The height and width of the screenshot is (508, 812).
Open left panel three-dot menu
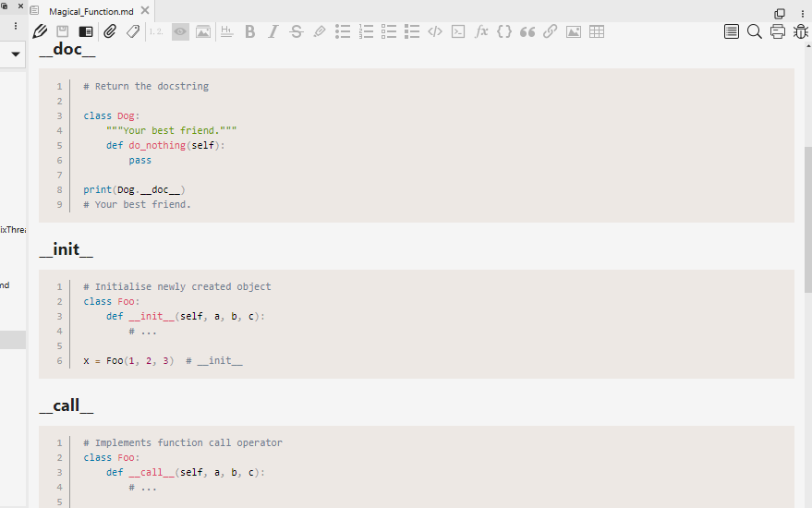(16, 26)
